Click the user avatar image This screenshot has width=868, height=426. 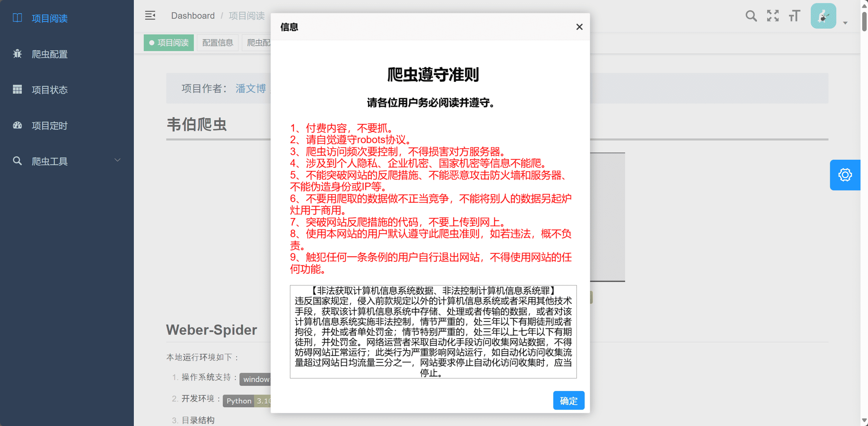tap(823, 16)
